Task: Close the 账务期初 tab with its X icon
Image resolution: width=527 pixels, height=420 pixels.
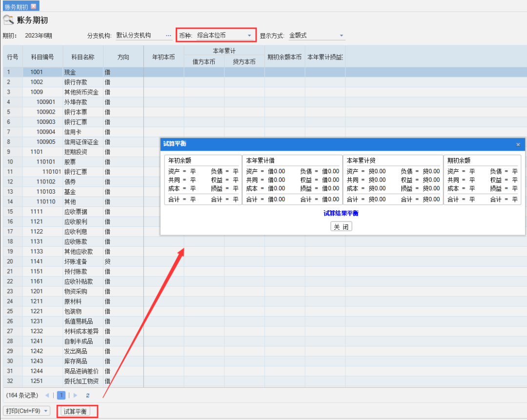Action: pos(34,6)
